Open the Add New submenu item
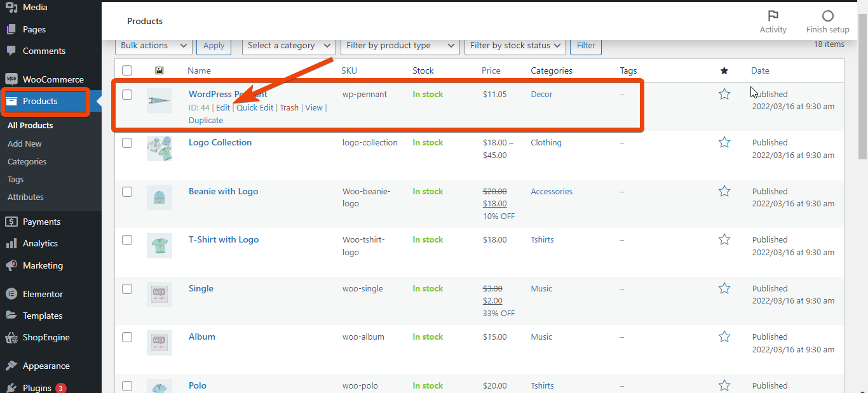This screenshot has height=393, width=868. 25,143
